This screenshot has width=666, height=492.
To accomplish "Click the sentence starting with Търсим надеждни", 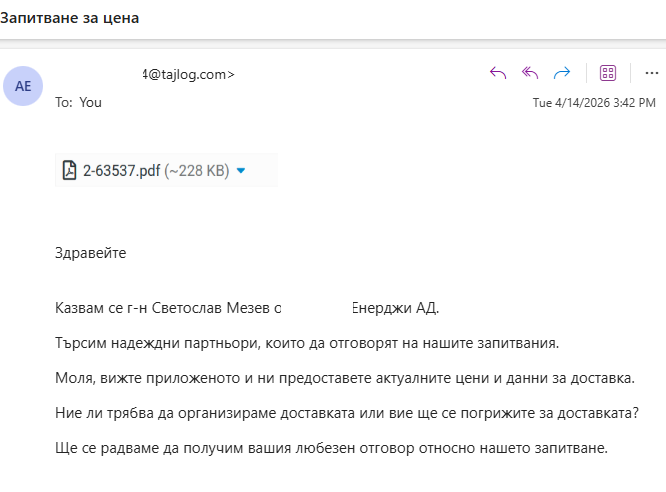I will [306, 343].
